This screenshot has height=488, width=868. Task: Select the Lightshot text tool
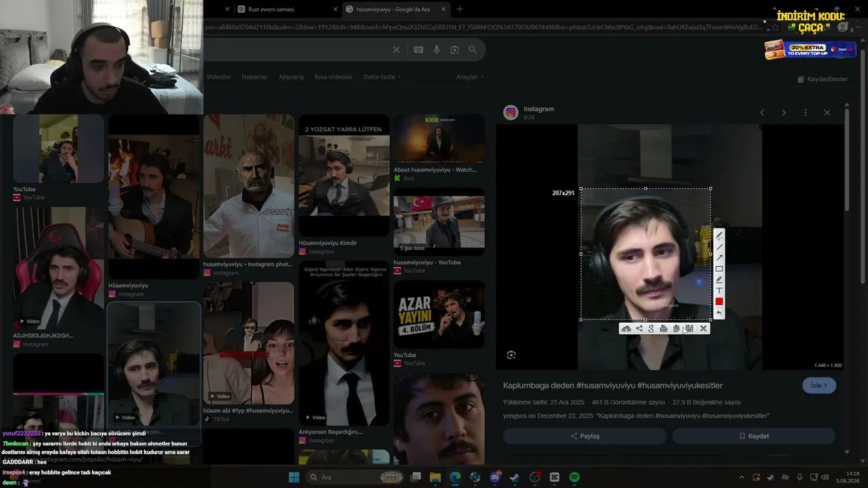tap(719, 290)
